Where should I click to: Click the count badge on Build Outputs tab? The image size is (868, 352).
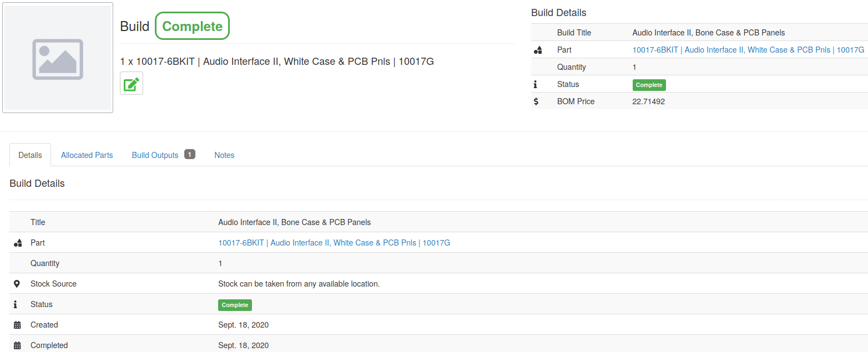point(189,154)
